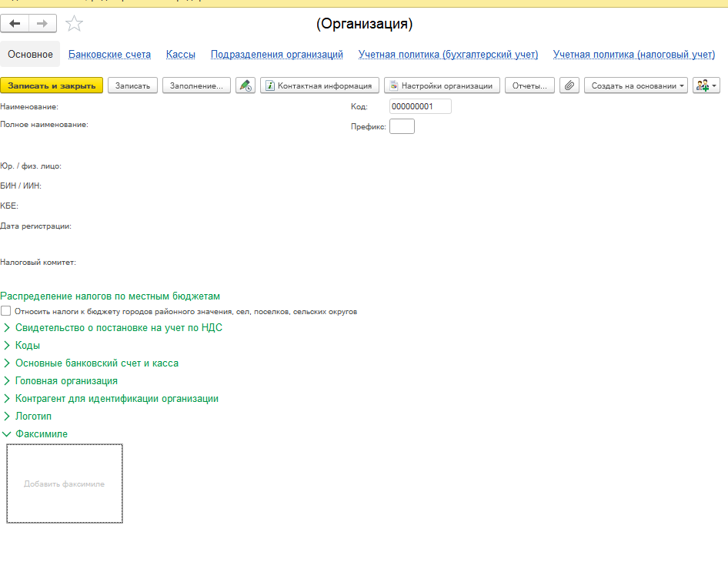The height and width of the screenshot is (569, 728).
Task: Open attached files with paperclip icon
Action: click(569, 85)
